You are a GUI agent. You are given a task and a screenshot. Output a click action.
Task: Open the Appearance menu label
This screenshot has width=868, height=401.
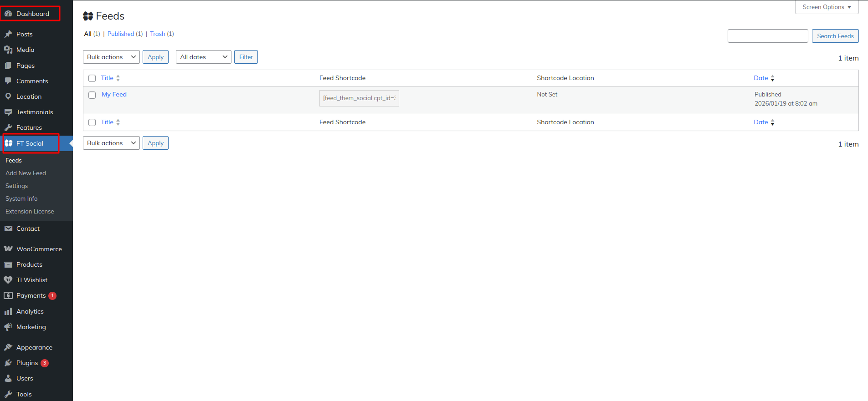point(34,347)
